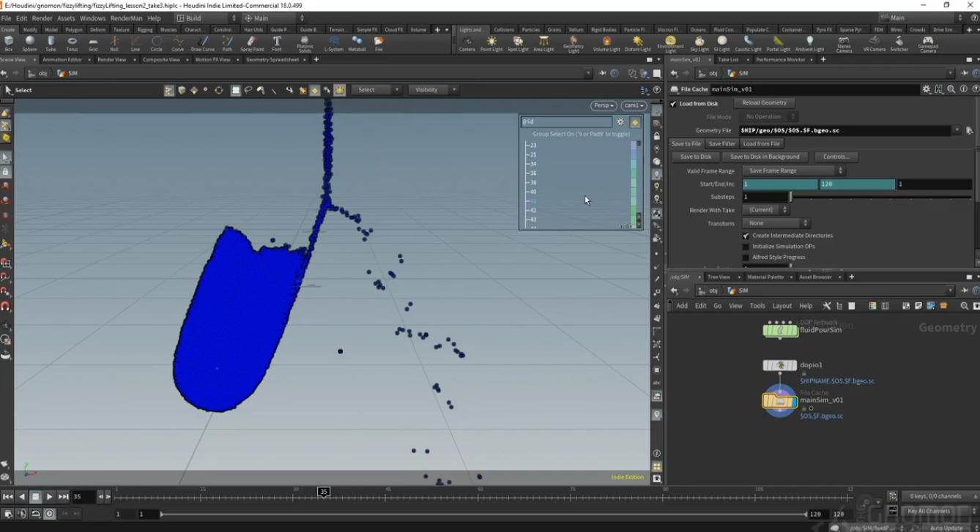Click the Controls... button
Image resolution: width=980 pixels, height=532 pixels.
[836, 157]
